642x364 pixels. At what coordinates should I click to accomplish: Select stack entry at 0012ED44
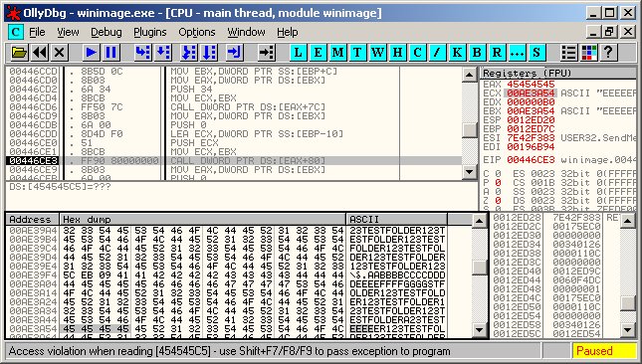(x=555, y=279)
